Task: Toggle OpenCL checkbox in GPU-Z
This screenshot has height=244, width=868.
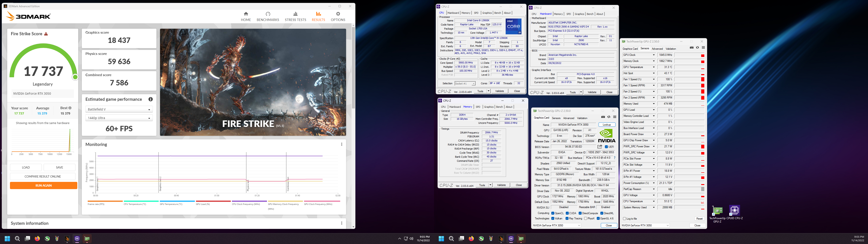Action: (553, 213)
